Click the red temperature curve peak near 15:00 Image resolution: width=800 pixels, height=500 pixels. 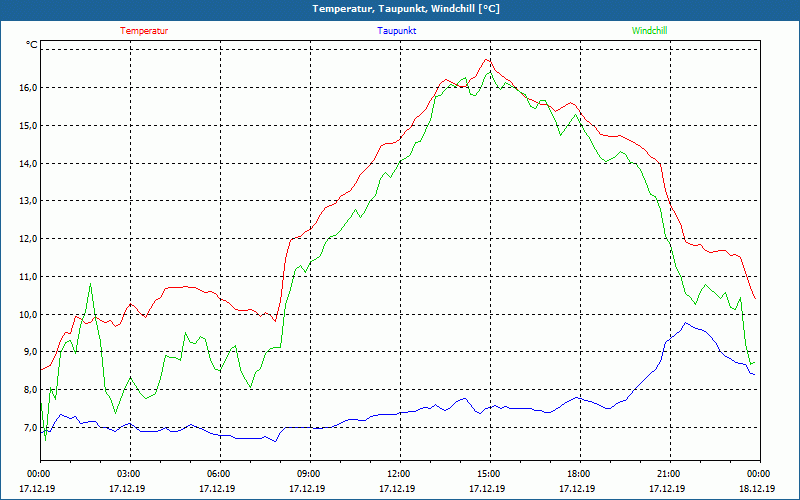click(486, 60)
